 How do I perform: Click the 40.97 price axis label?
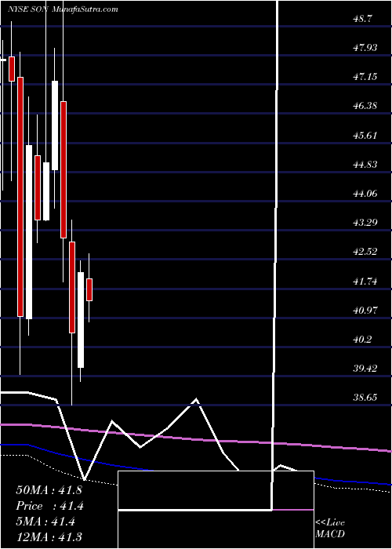pos(365,311)
